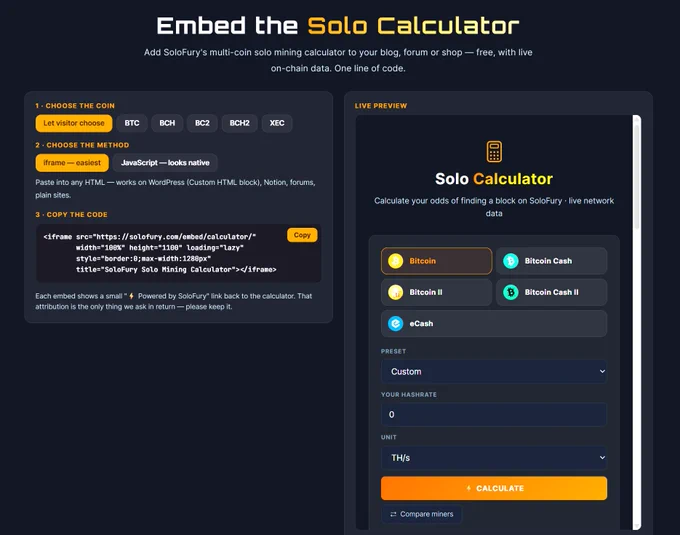Run the orange CALCULATE button

[x=494, y=488]
